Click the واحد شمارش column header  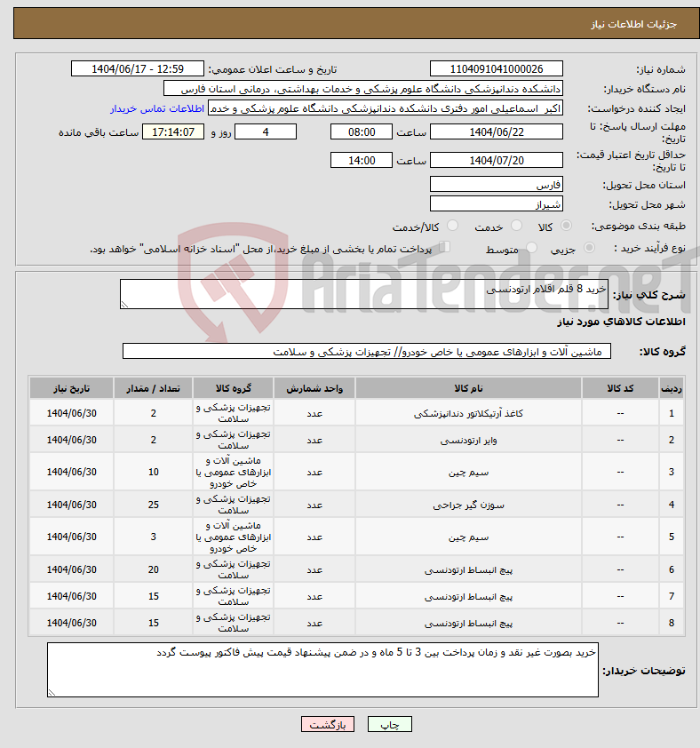point(314,388)
